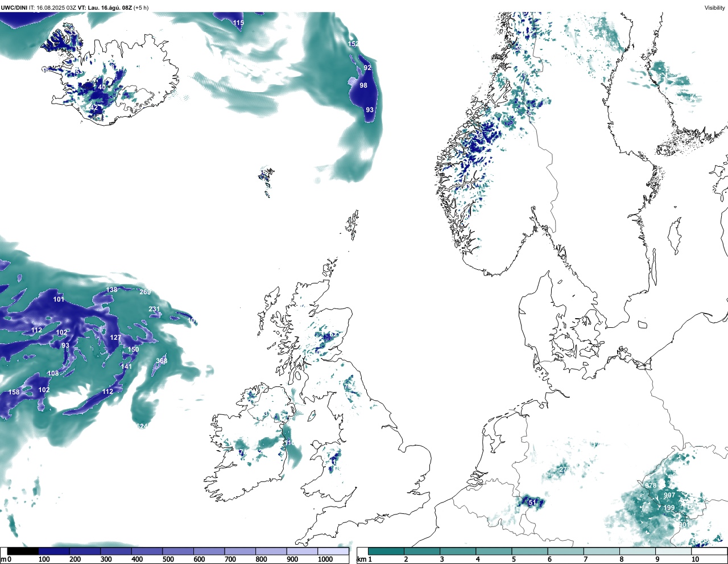Click the '115' visibility value near the top edge
Screen dimensions: 728x564
click(238, 23)
